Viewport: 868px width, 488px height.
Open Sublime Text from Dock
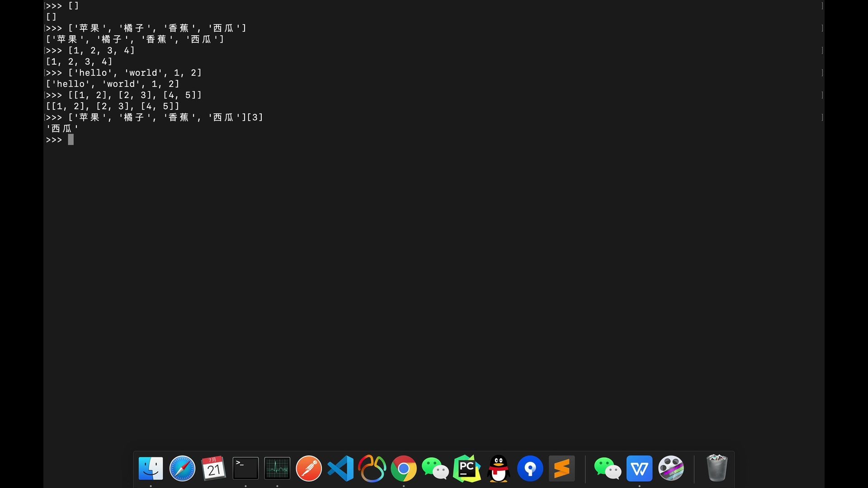coord(562,469)
